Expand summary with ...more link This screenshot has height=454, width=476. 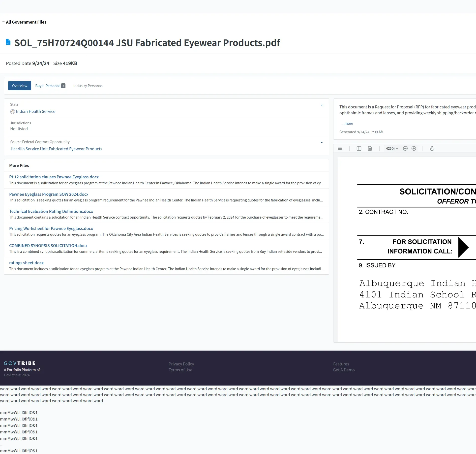coord(347,124)
